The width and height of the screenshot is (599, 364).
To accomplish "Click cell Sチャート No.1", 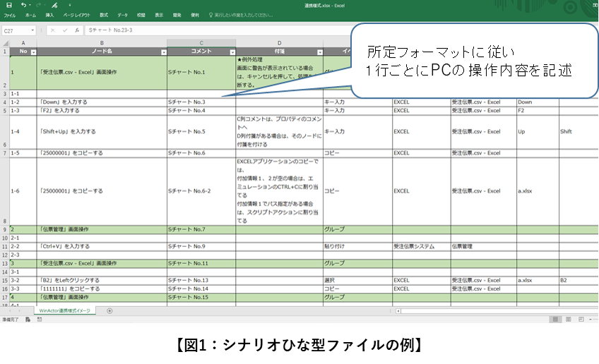I will [201, 72].
